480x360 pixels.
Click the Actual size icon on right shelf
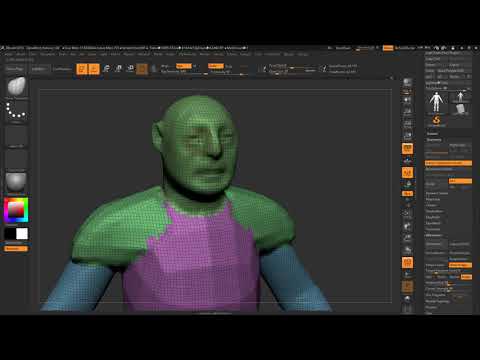click(407, 124)
